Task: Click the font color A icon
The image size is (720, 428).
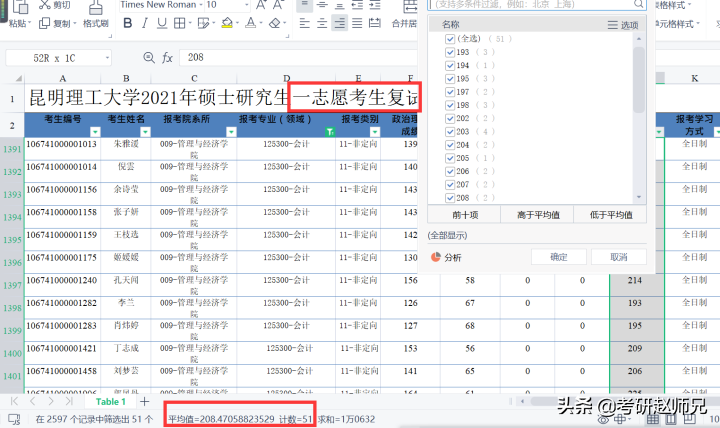Action: [250, 23]
